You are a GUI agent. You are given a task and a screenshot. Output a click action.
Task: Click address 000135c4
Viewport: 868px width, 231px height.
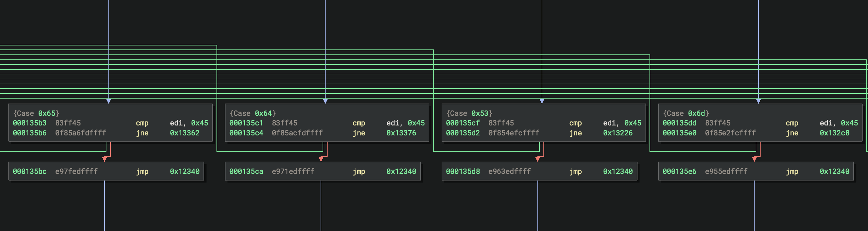246,133
